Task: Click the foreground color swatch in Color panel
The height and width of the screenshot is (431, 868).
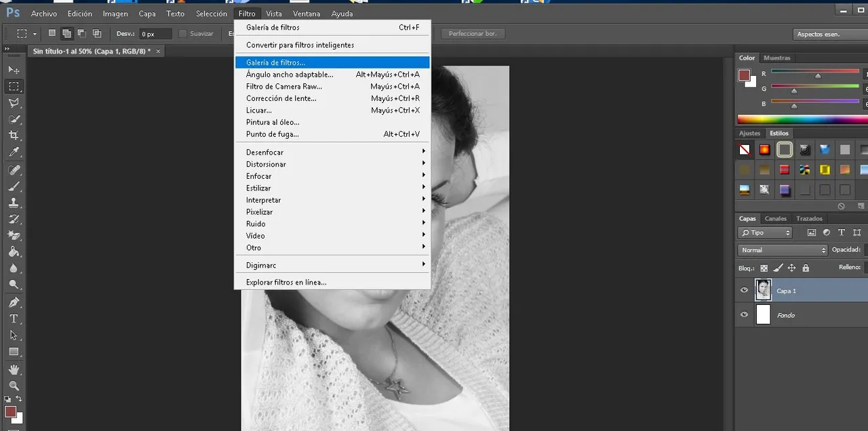Action: 744,75
